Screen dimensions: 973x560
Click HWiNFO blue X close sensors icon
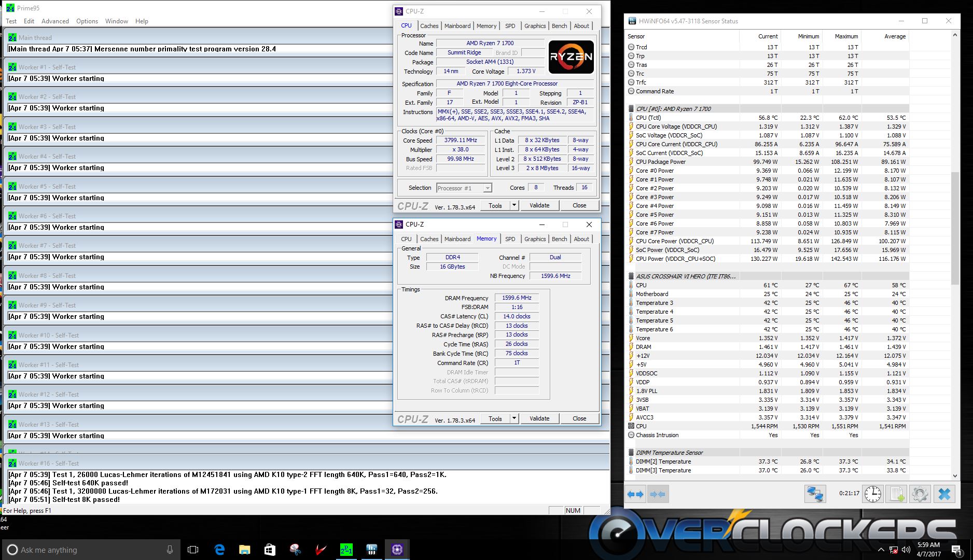pos(944,494)
